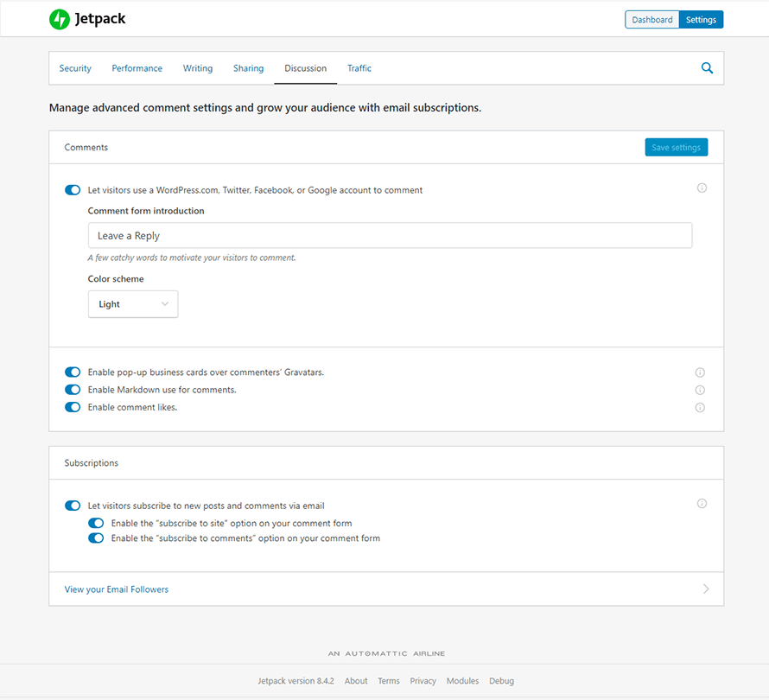
Task: Switch to the Security tab
Action: click(75, 68)
